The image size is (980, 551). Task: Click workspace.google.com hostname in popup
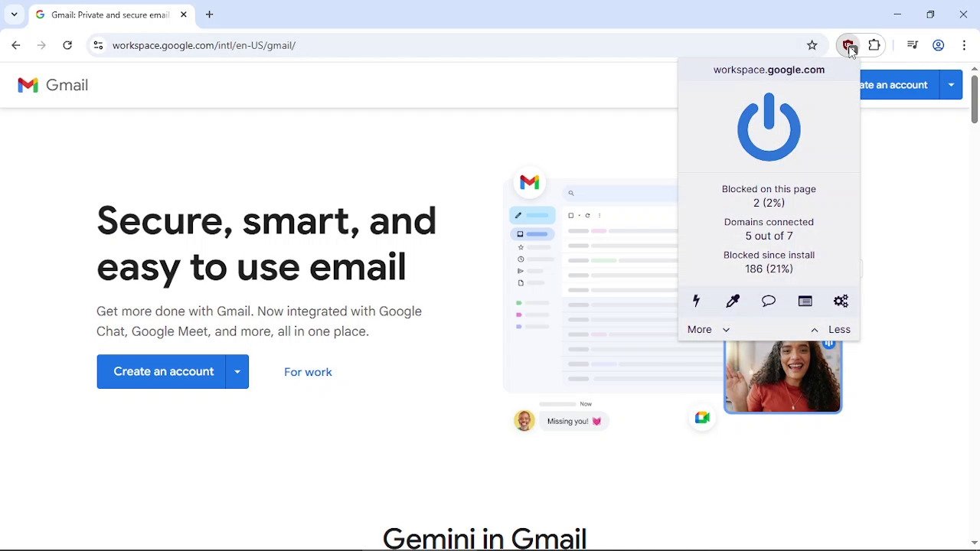click(769, 70)
